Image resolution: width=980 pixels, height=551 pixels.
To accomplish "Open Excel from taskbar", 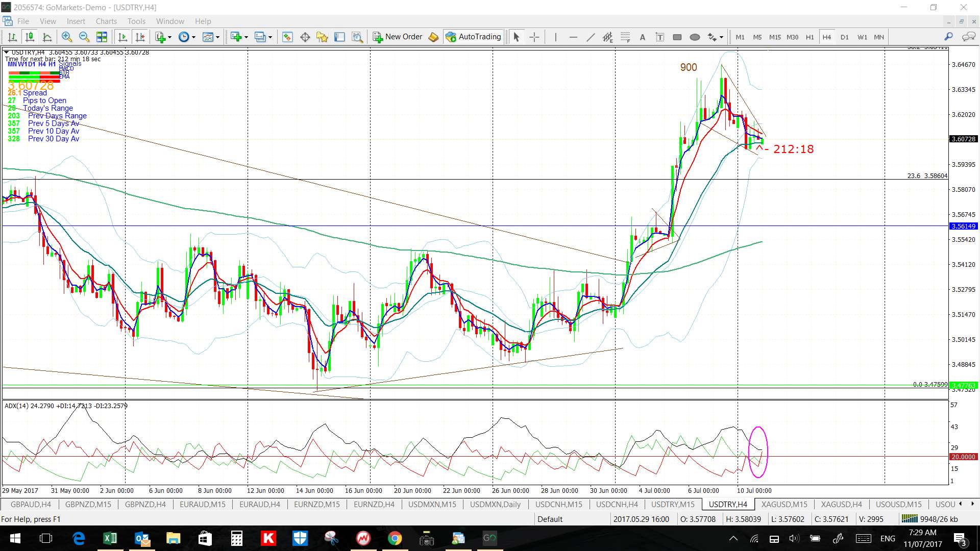I will tap(110, 538).
